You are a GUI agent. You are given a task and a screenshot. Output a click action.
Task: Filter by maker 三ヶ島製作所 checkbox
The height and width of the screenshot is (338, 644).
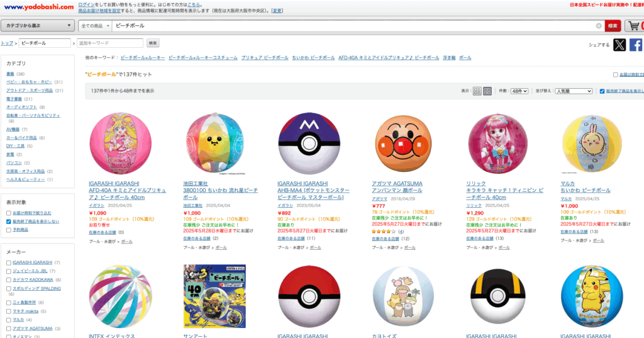(x=9, y=303)
